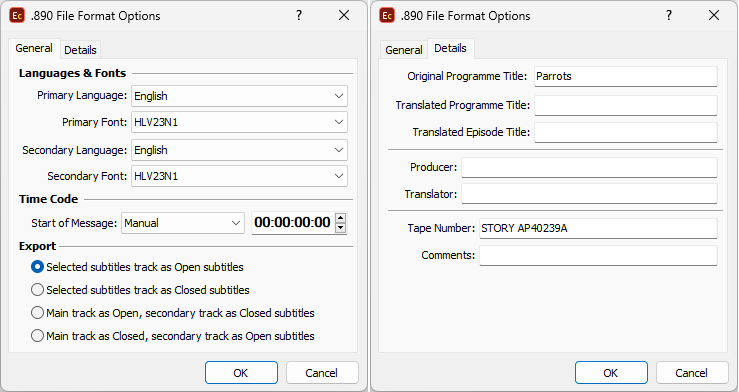Switch to General tab in right dialog

pos(403,50)
